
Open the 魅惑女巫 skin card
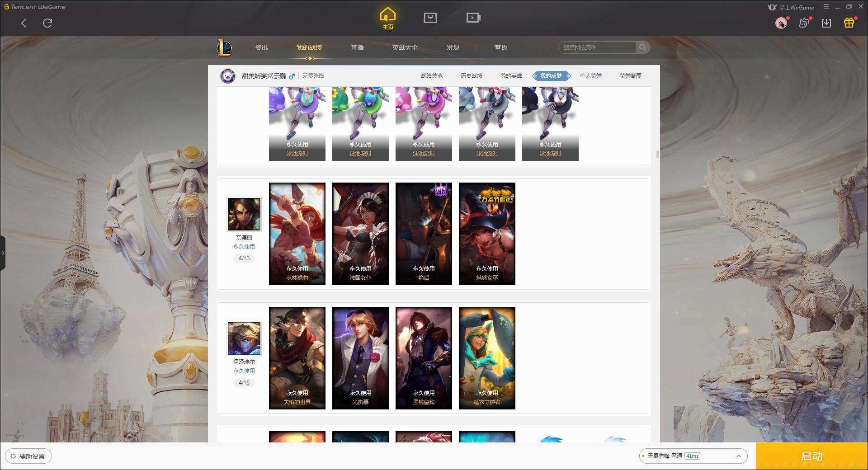point(487,234)
